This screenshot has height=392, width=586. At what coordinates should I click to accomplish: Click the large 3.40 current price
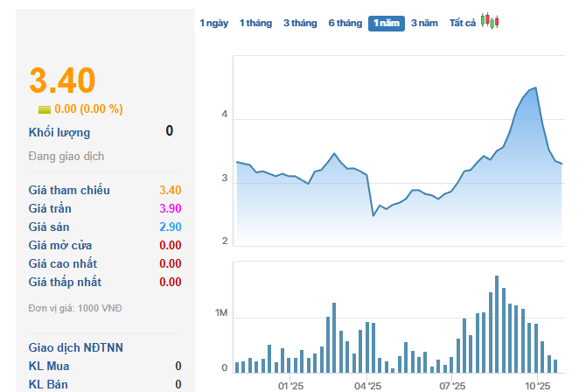pyautogui.click(x=62, y=80)
